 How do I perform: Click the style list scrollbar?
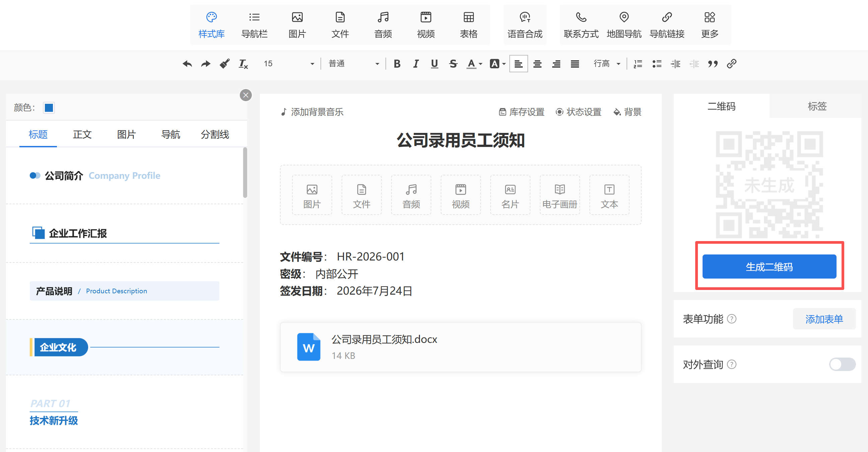point(245,172)
